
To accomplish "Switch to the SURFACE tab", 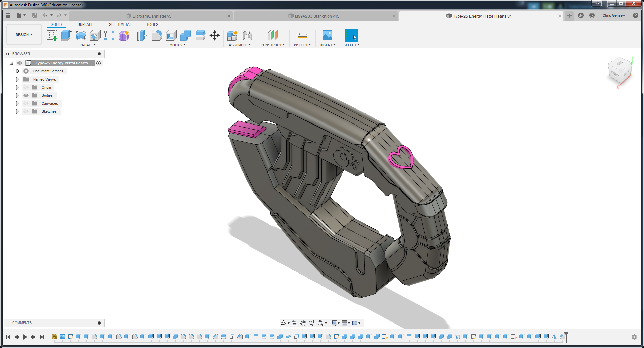I will [85, 24].
